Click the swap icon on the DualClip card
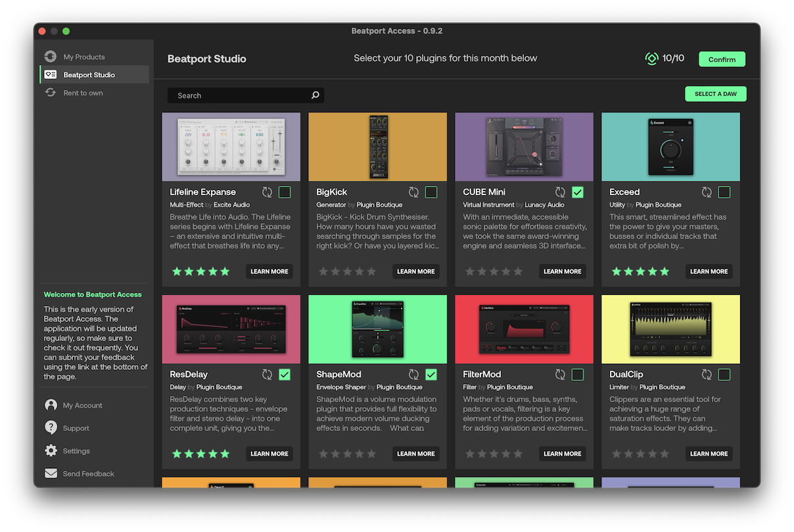Viewport: 794px width, 532px height. pyautogui.click(x=707, y=374)
